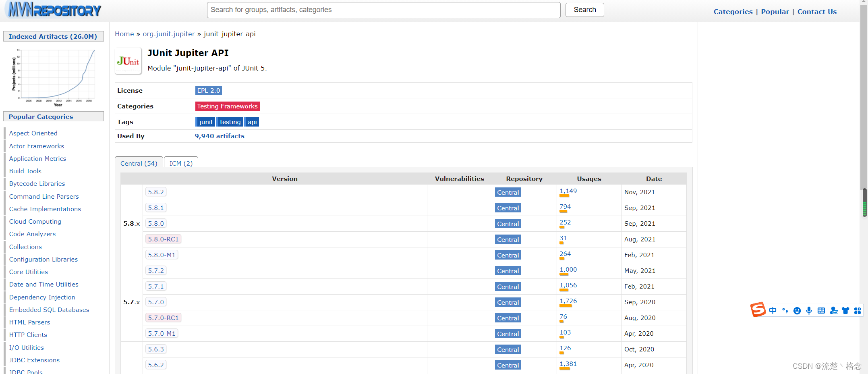Viewport: 868px width, 374px height.
Task: Open the Testing Frameworks category
Action: (227, 106)
